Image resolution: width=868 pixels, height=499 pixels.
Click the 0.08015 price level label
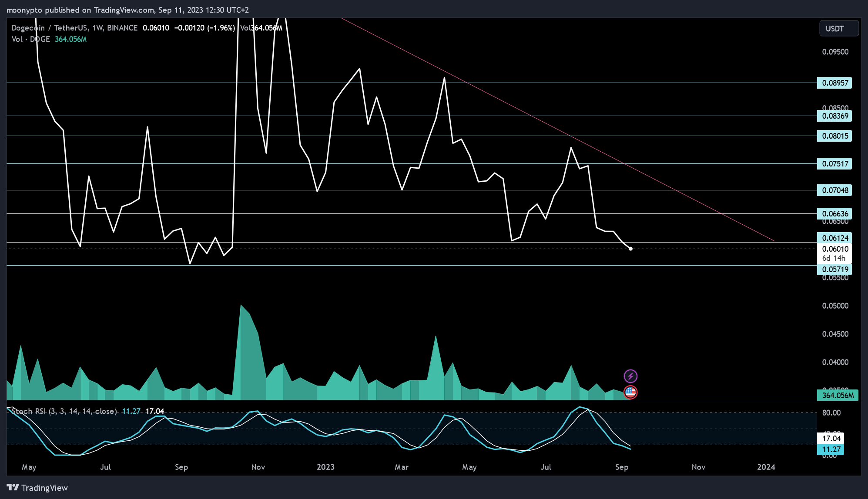click(834, 136)
